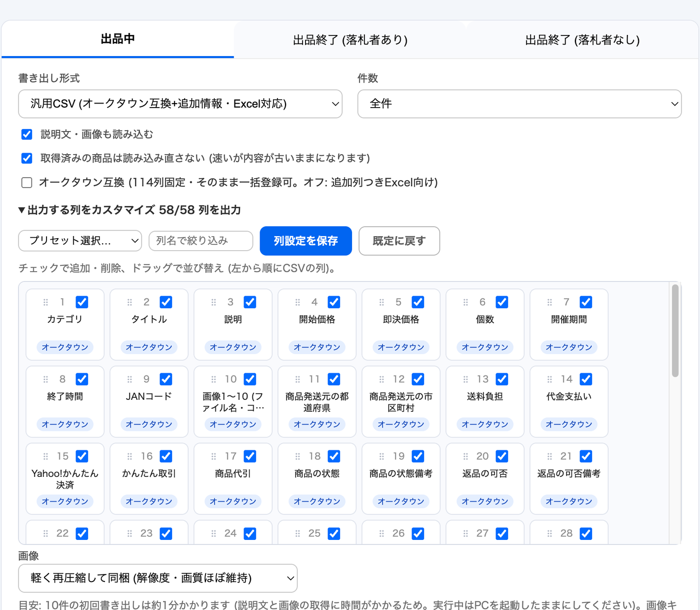Image resolution: width=700 pixels, height=610 pixels.
Task: Click drag handle of 終了時間 card
Action: pos(45,379)
